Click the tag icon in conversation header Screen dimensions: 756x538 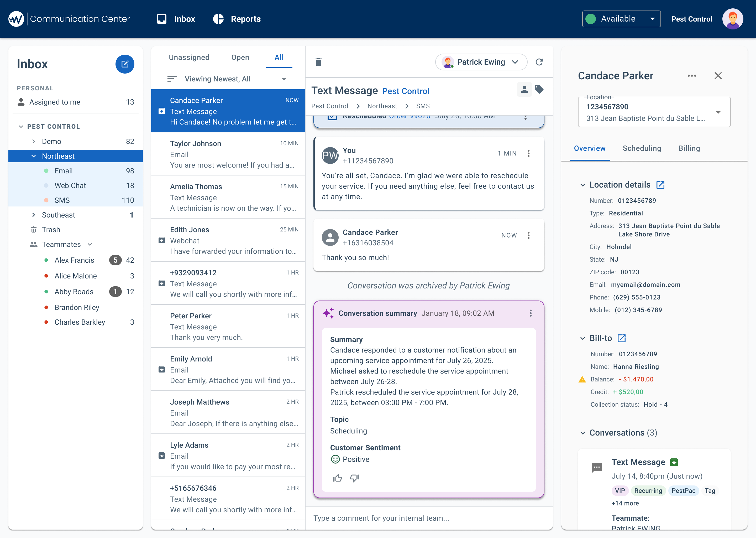[539, 89]
